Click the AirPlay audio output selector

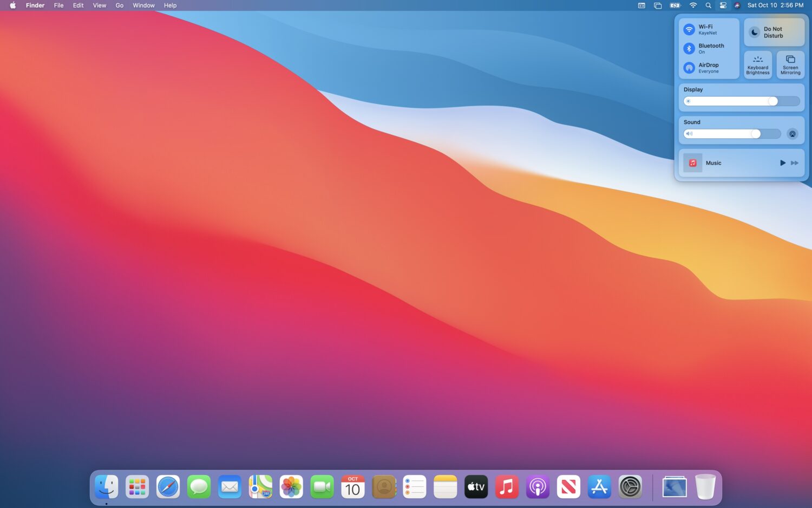(x=792, y=134)
